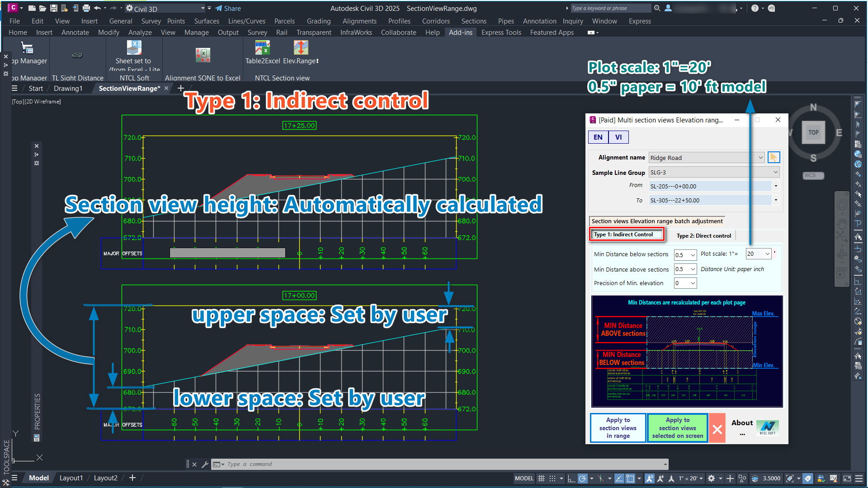Click Apply to section views in range
This screenshot has width=868, height=488.
(x=618, y=427)
